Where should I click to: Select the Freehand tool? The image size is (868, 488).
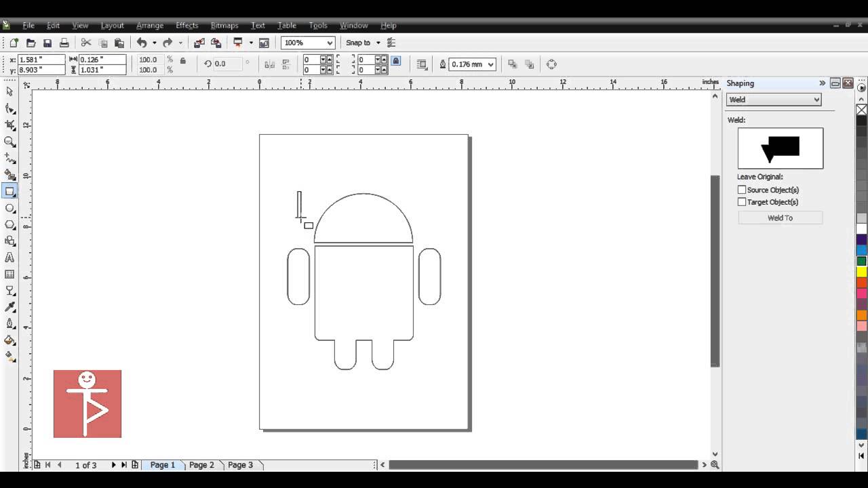(9, 158)
